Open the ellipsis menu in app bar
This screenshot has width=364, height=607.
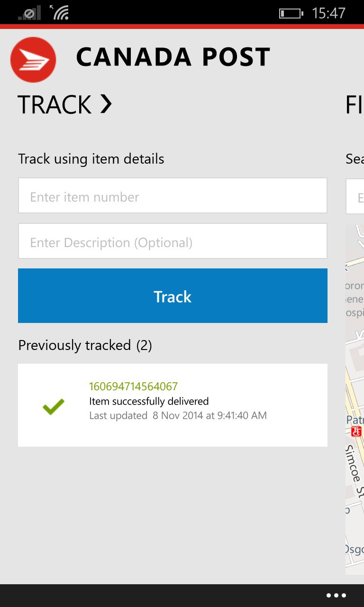click(336, 595)
